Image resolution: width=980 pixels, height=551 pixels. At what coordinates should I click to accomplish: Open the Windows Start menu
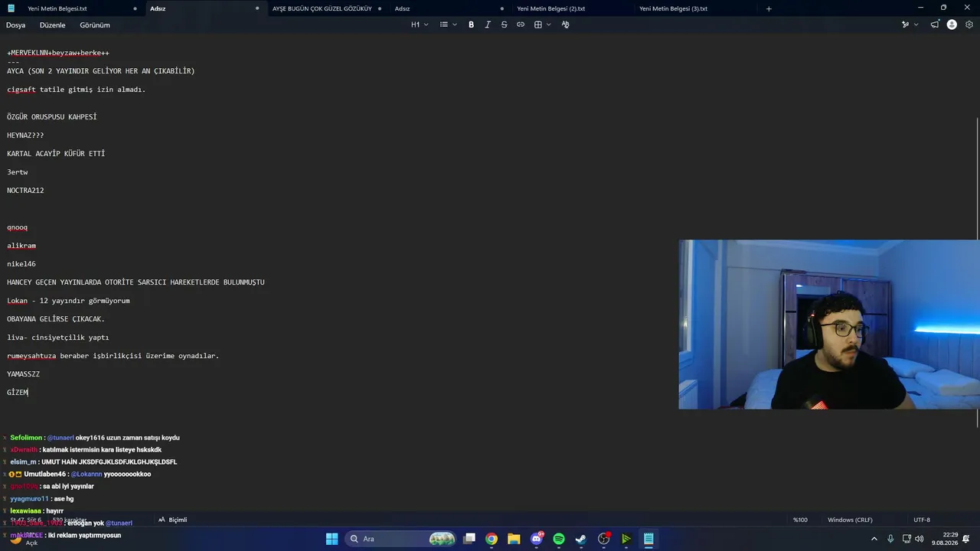pyautogui.click(x=332, y=539)
